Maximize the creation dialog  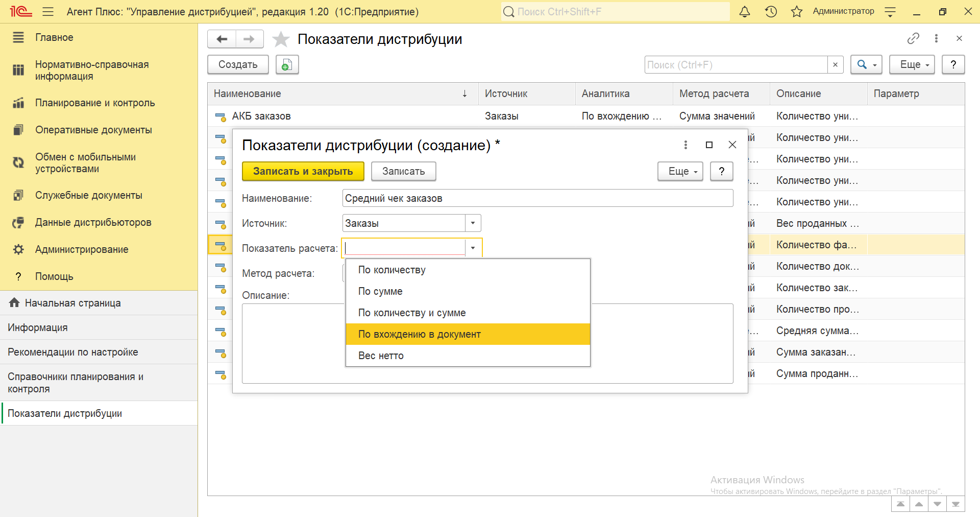pyautogui.click(x=709, y=145)
